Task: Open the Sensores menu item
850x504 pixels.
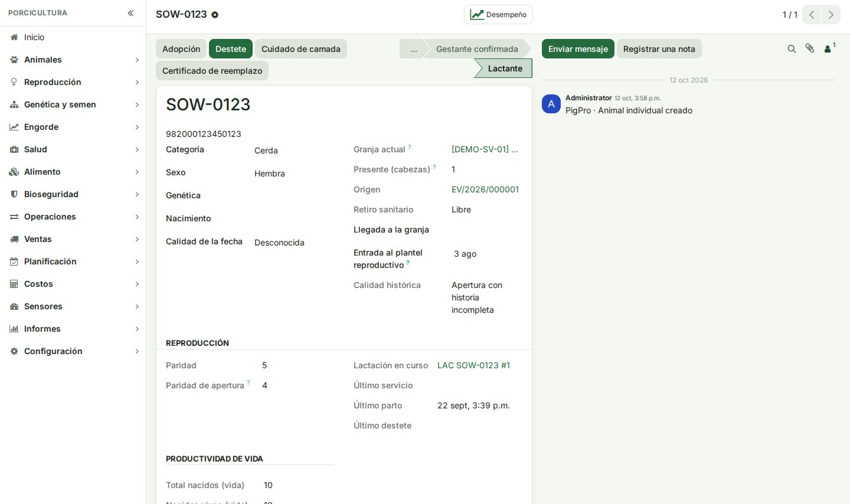Action: click(73, 306)
